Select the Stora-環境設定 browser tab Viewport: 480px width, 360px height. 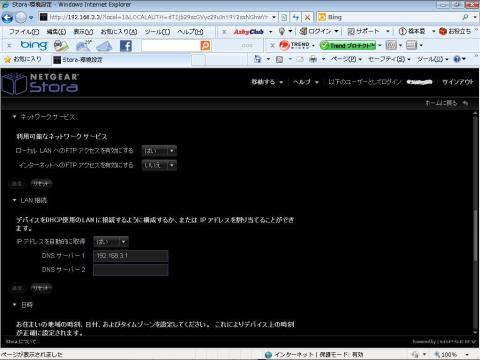pyautogui.click(x=121, y=60)
